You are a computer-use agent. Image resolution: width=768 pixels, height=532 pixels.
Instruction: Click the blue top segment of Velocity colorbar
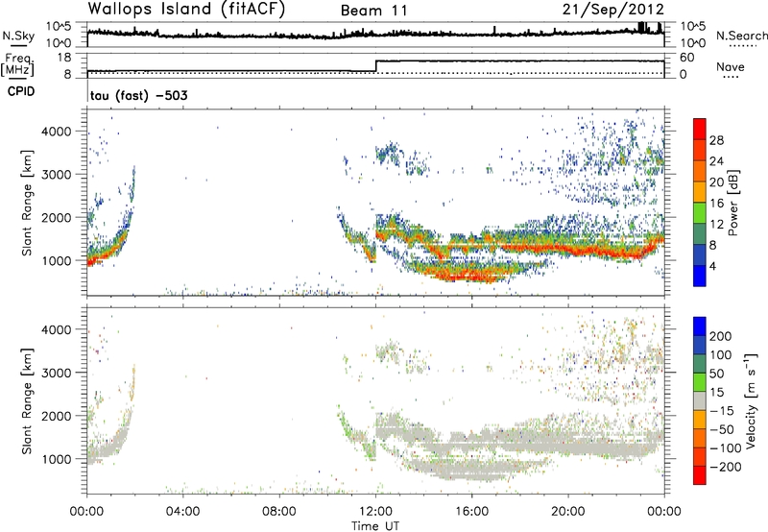tap(700, 326)
